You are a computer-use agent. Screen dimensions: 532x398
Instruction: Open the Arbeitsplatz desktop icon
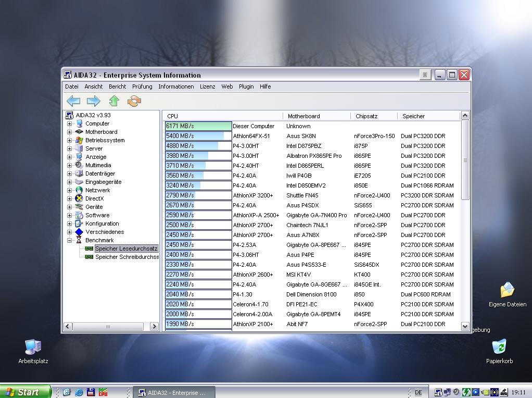tap(33, 346)
